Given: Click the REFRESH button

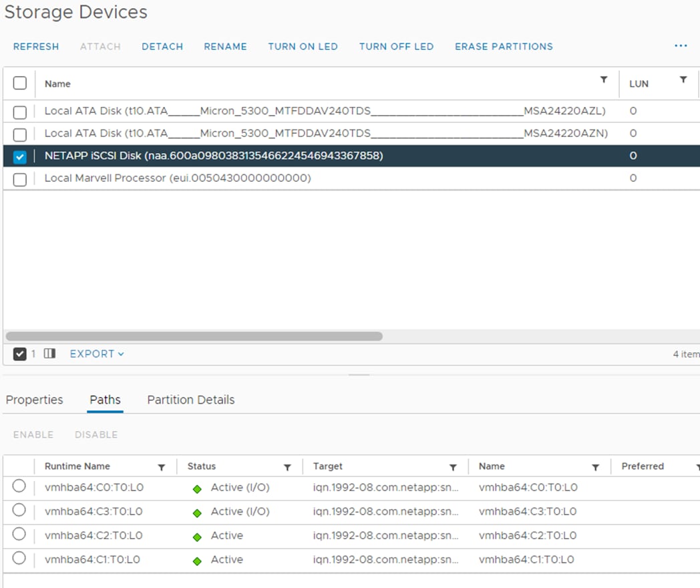Looking at the screenshot, I should point(36,46).
